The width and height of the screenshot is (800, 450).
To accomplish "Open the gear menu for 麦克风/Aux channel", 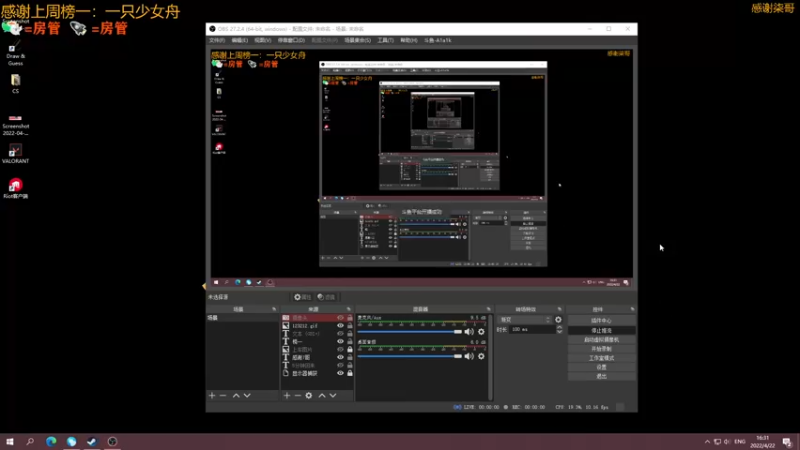I will click(x=481, y=332).
